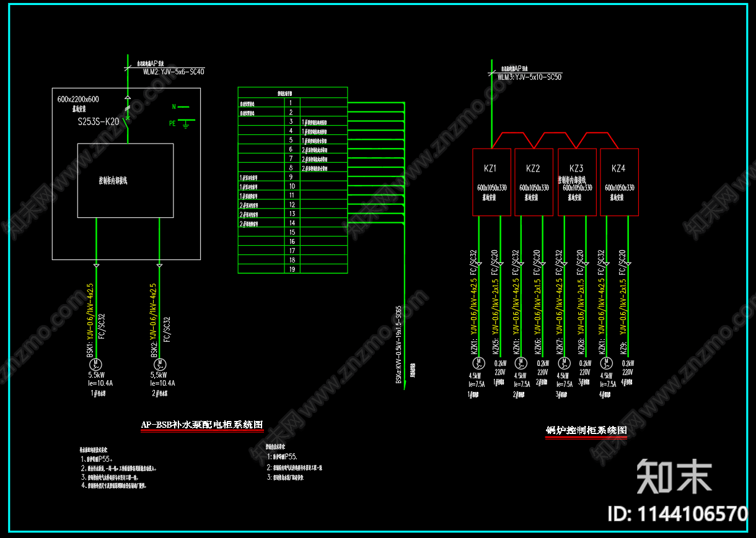Click the motor symbol below the BSK2 cable
The image size is (756, 538).
[160, 364]
